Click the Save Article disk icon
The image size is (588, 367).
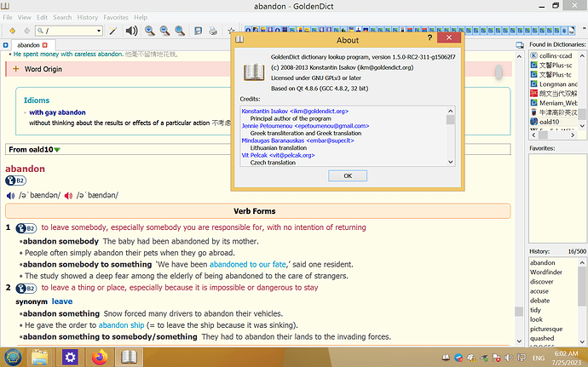198,31
